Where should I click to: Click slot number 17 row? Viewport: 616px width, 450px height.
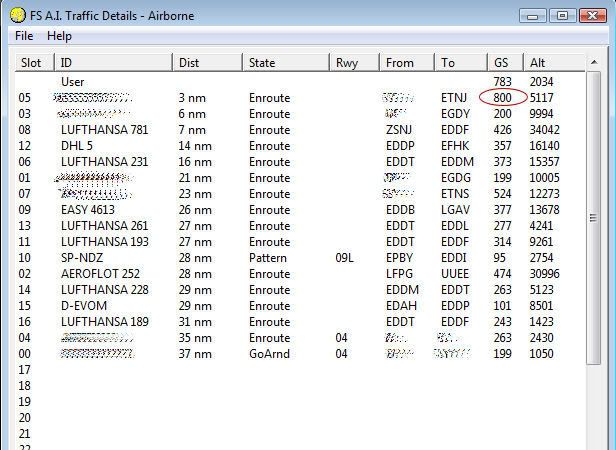[x=24, y=370]
